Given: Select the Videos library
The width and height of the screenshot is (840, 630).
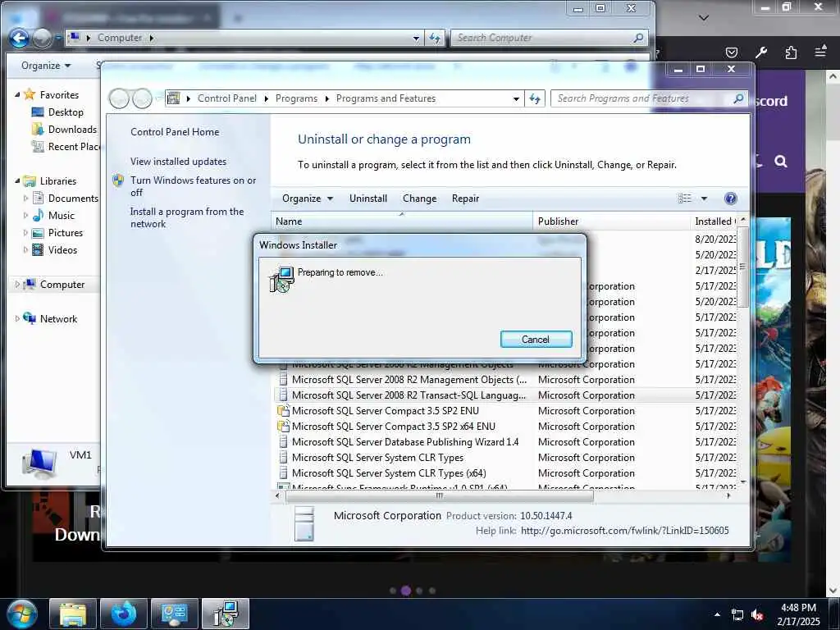Looking at the screenshot, I should pyautogui.click(x=55, y=249).
